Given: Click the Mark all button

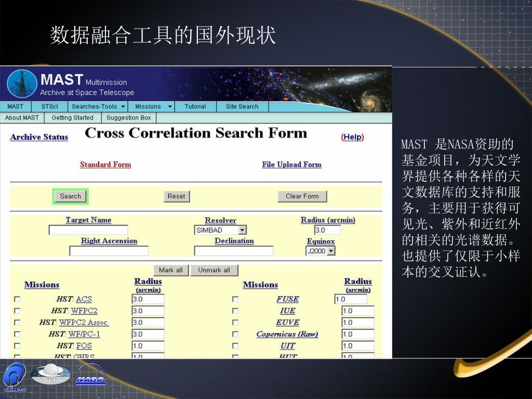Looking at the screenshot, I should pos(170,270).
